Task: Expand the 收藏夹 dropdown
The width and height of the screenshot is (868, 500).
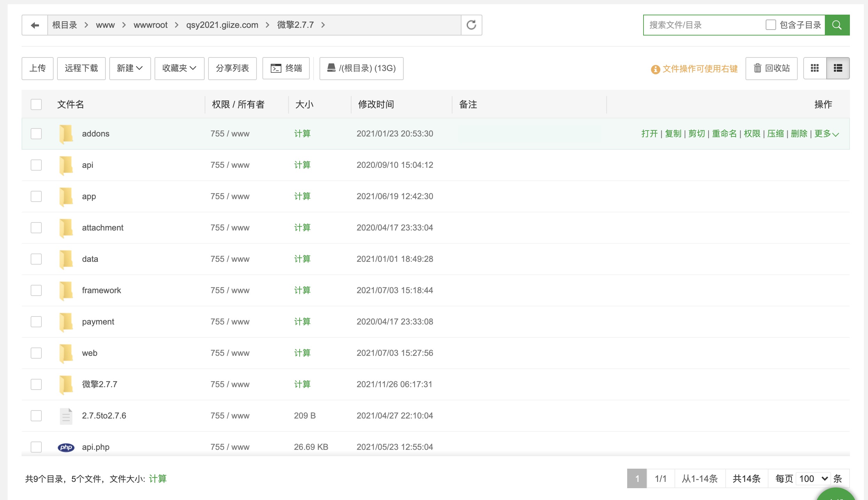Action: point(179,68)
